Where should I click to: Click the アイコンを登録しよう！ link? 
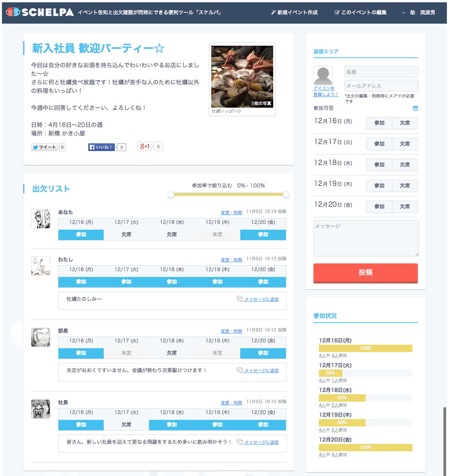pyautogui.click(x=325, y=91)
